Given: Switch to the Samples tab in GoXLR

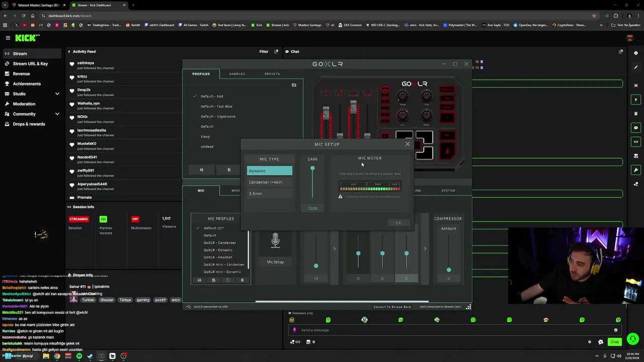Looking at the screenshot, I should point(237,74).
